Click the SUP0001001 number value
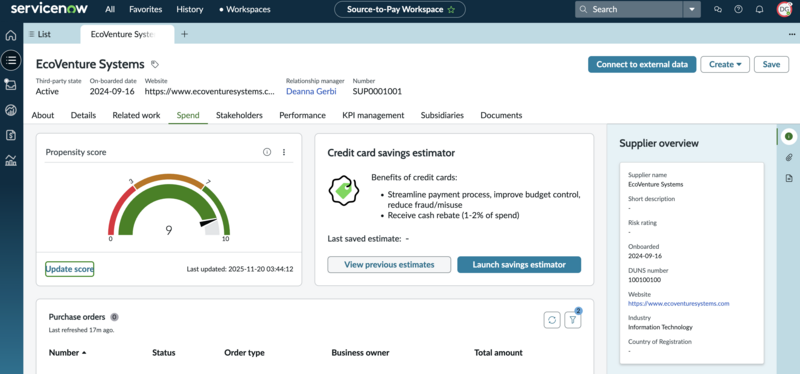 377,91
